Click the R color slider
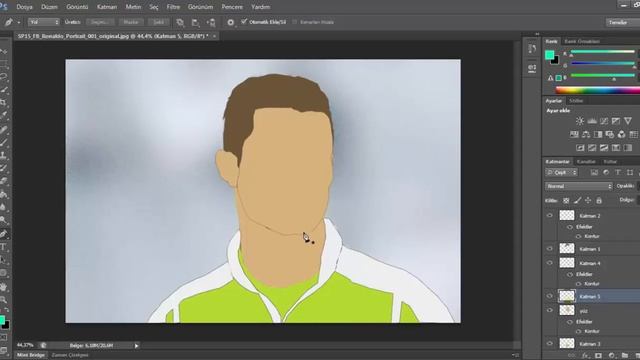 click(603, 52)
